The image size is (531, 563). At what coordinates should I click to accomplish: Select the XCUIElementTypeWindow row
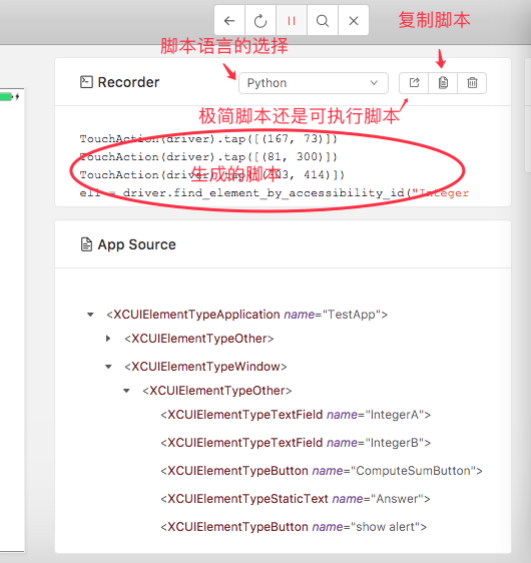point(206,367)
